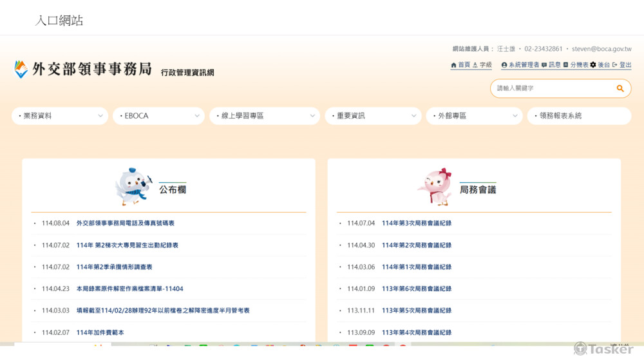This screenshot has width=644, height=362.
Task: Open 字級 font size option
Action: coord(482,65)
